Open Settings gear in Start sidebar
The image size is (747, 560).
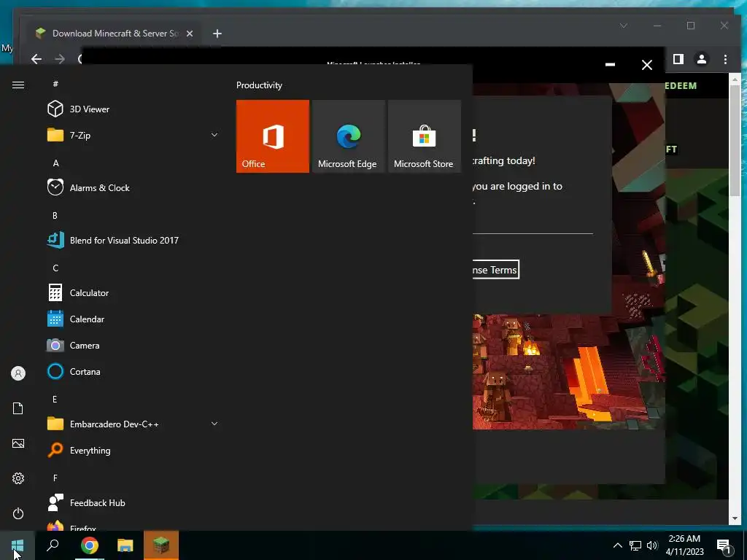pos(18,478)
